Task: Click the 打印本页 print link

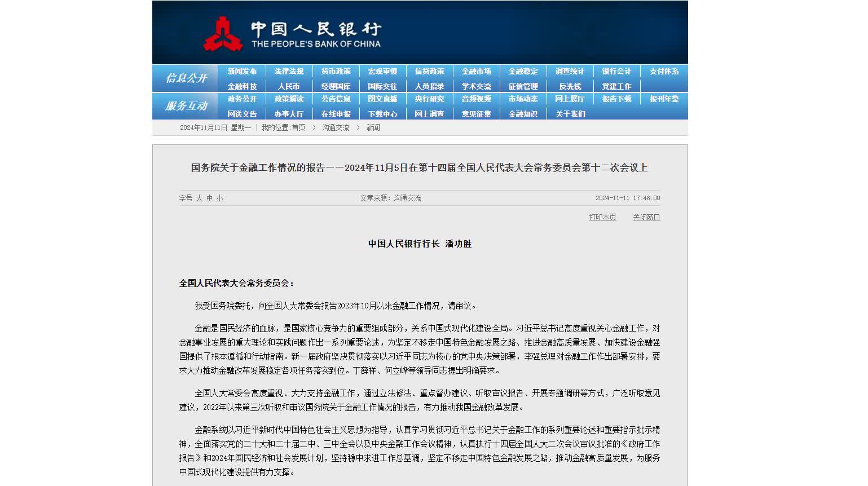Action: [x=602, y=218]
